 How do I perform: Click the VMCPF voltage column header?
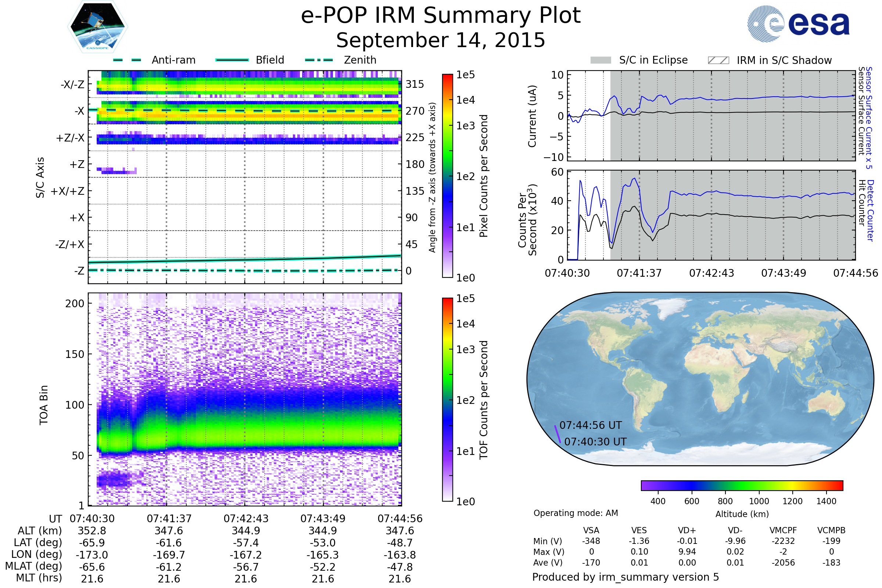783,530
